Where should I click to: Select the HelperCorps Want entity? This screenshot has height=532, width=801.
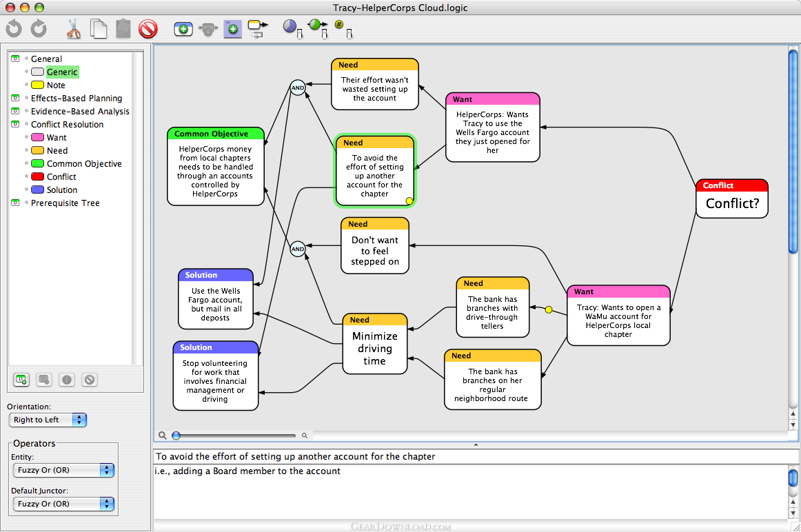pos(492,127)
